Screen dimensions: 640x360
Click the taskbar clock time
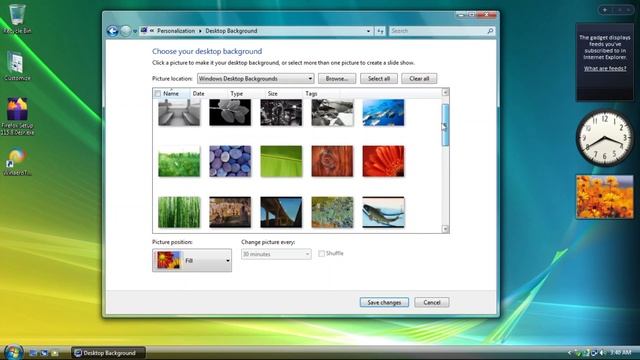(620, 352)
